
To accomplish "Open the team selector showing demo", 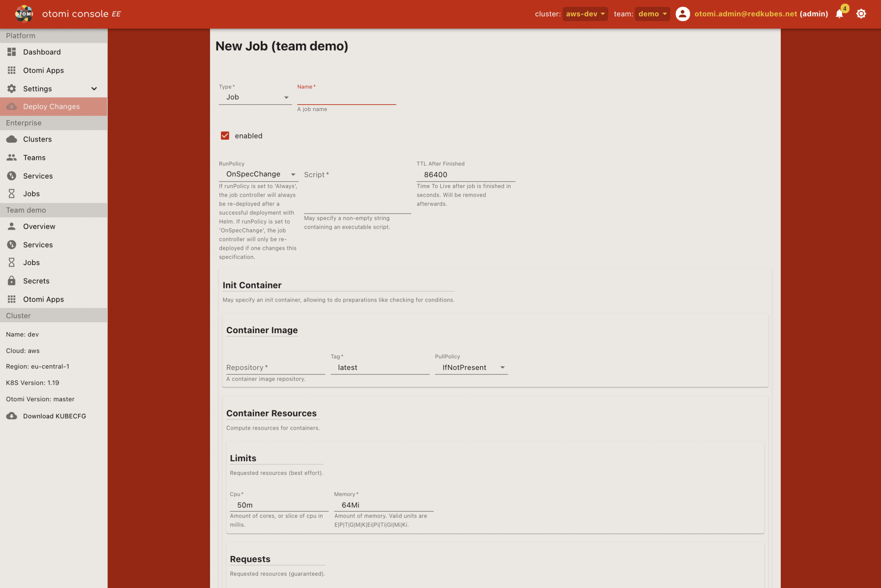I will (x=652, y=13).
